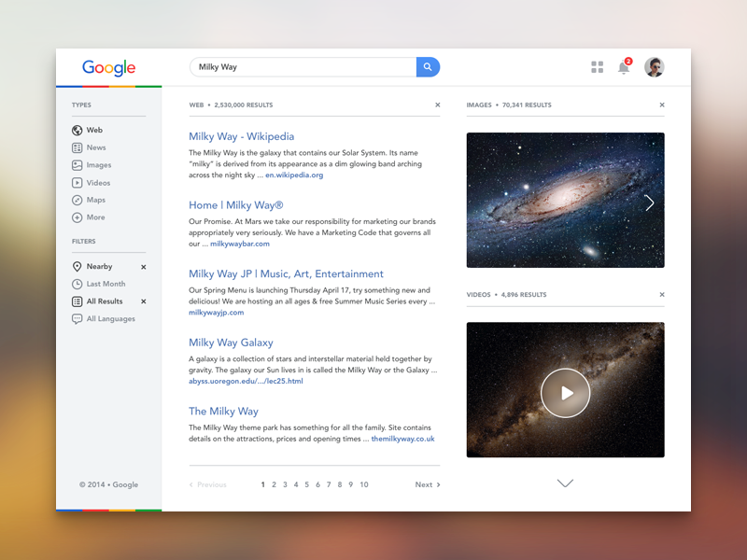Viewport: 747px width, 560px height.
Task: Select the Images type
Action: [99, 165]
